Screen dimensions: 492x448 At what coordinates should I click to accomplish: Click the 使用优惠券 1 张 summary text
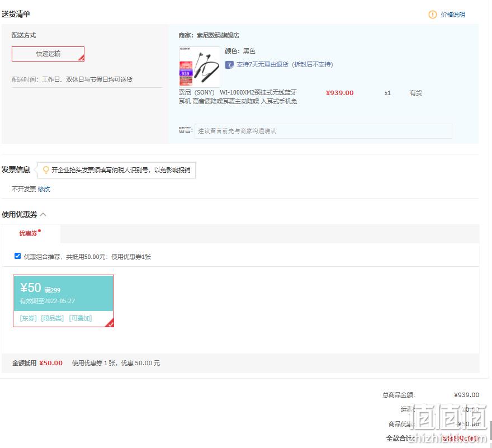point(116,363)
